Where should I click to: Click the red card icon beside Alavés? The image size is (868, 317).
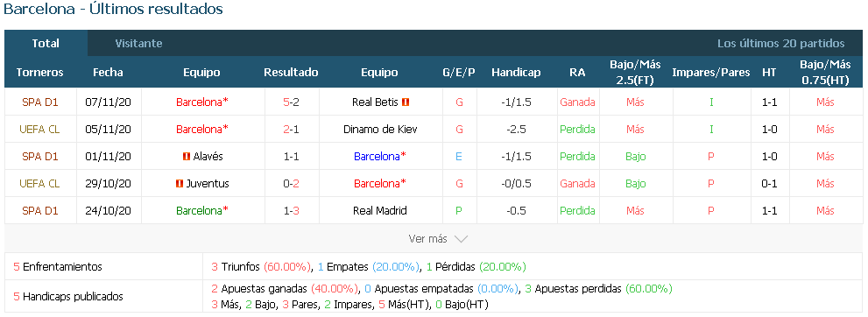coord(187,157)
